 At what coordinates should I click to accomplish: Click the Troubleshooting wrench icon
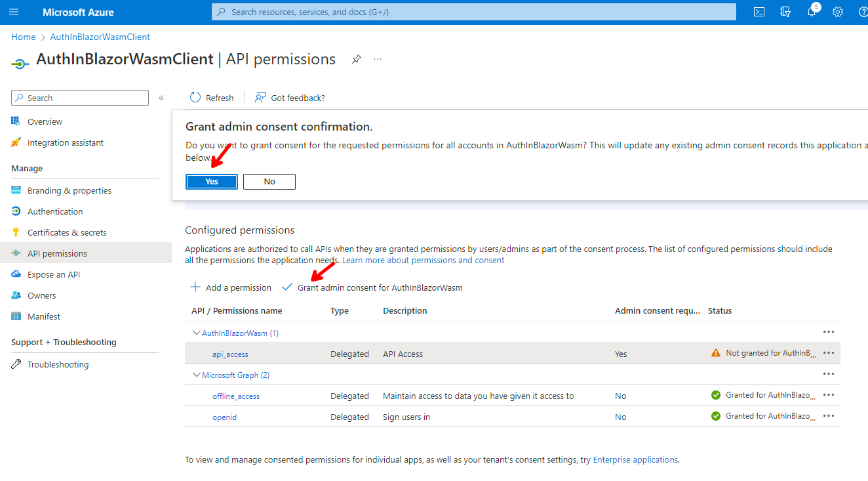click(16, 364)
